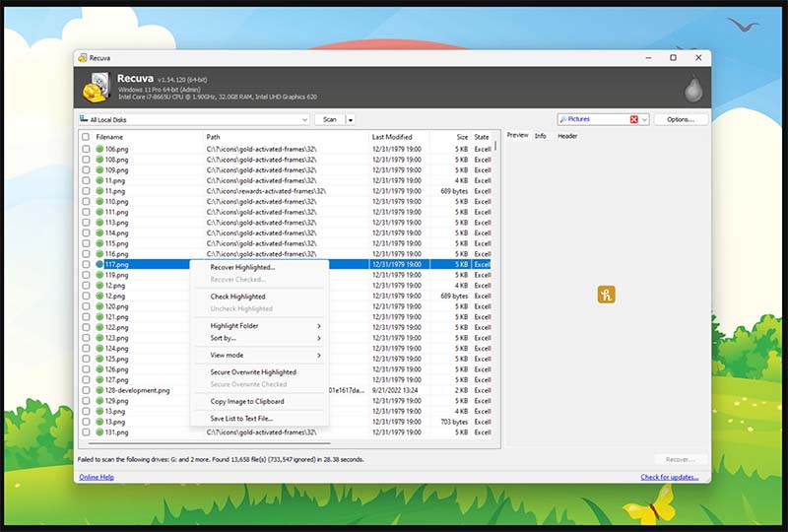
Task: Follow the Check for updates link
Action: tap(670, 478)
